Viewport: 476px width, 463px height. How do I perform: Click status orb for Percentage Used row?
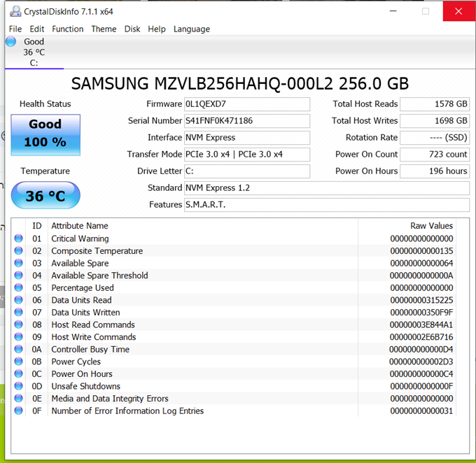pyautogui.click(x=18, y=287)
